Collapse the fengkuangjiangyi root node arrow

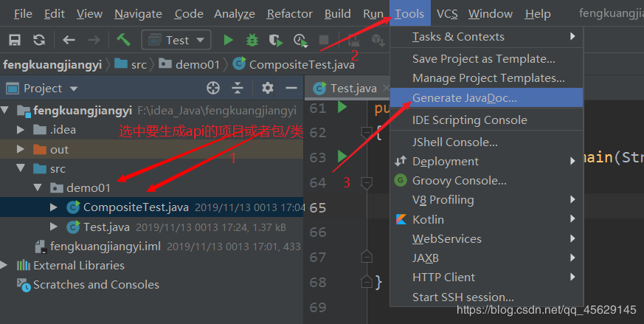(5, 110)
